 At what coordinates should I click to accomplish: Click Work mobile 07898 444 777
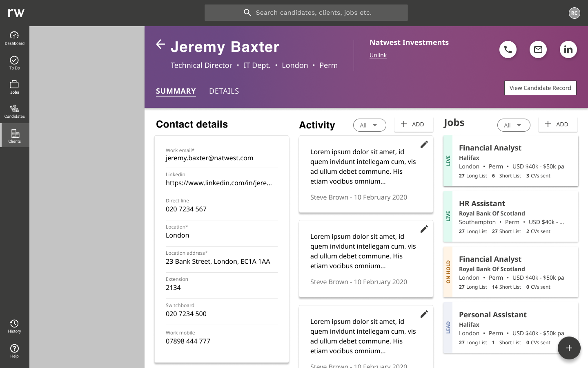pos(188,341)
